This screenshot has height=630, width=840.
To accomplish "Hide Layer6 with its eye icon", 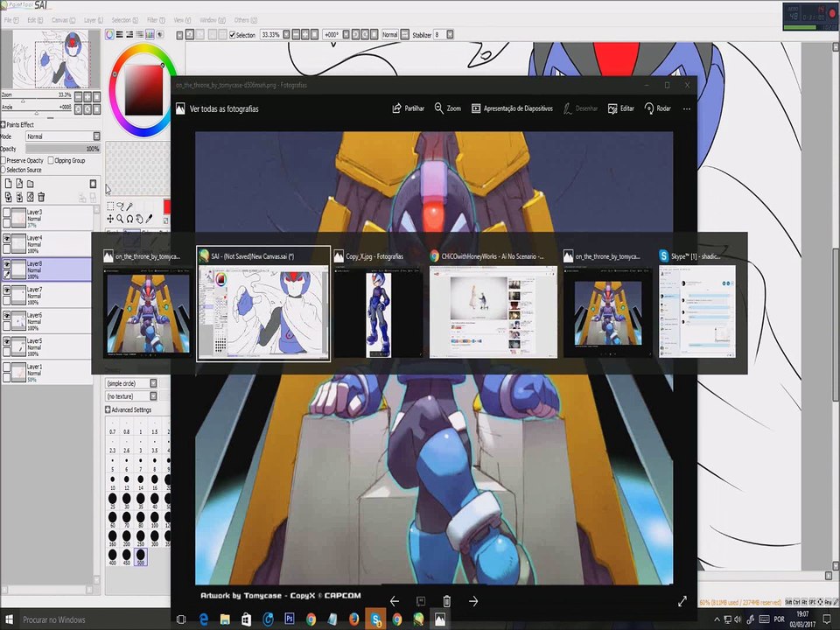I will (6, 316).
